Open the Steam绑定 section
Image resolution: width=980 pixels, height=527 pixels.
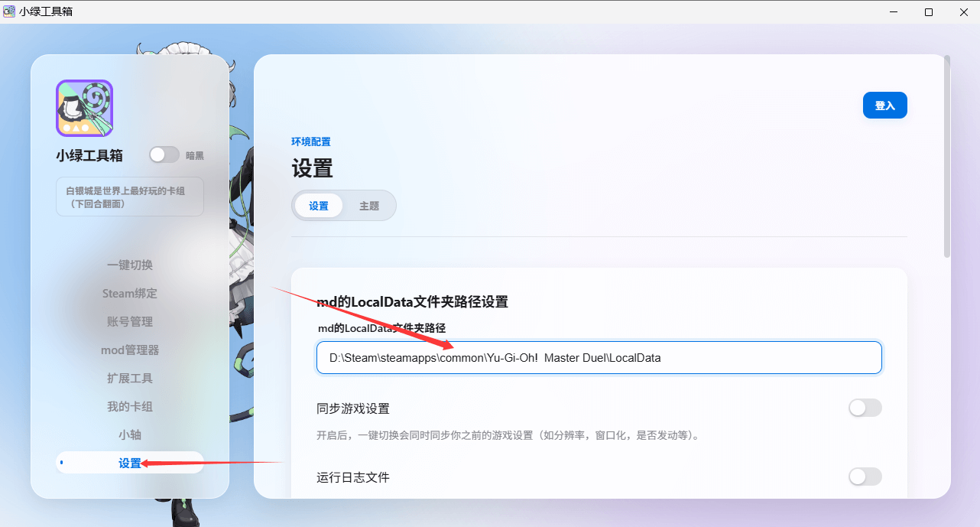pos(129,293)
